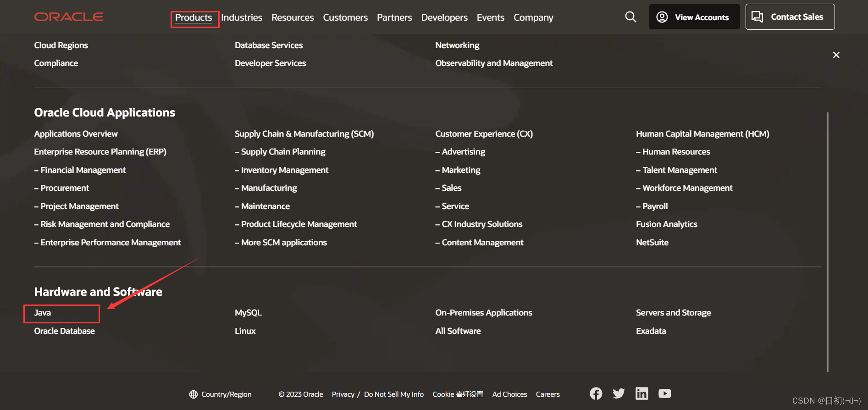Open Oracle's YouTube channel icon
868x410 pixels.
click(x=664, y=393)
